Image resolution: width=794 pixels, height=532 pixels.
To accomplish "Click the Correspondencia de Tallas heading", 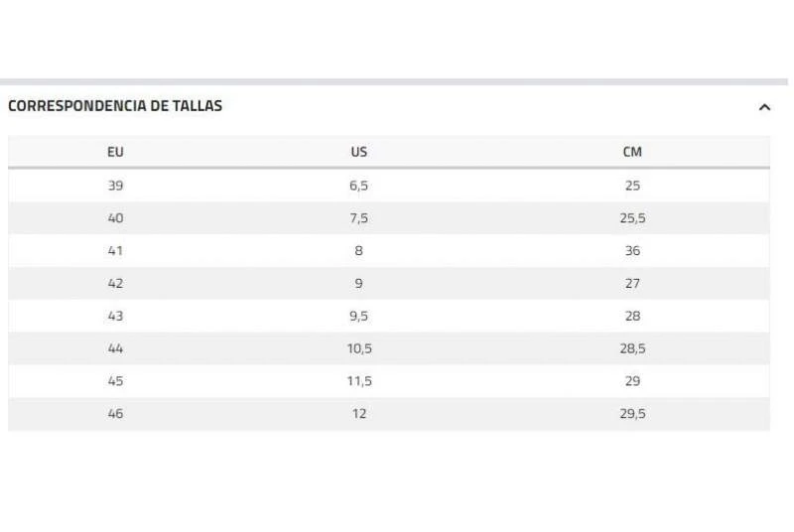I will click(x=115, y=106).
